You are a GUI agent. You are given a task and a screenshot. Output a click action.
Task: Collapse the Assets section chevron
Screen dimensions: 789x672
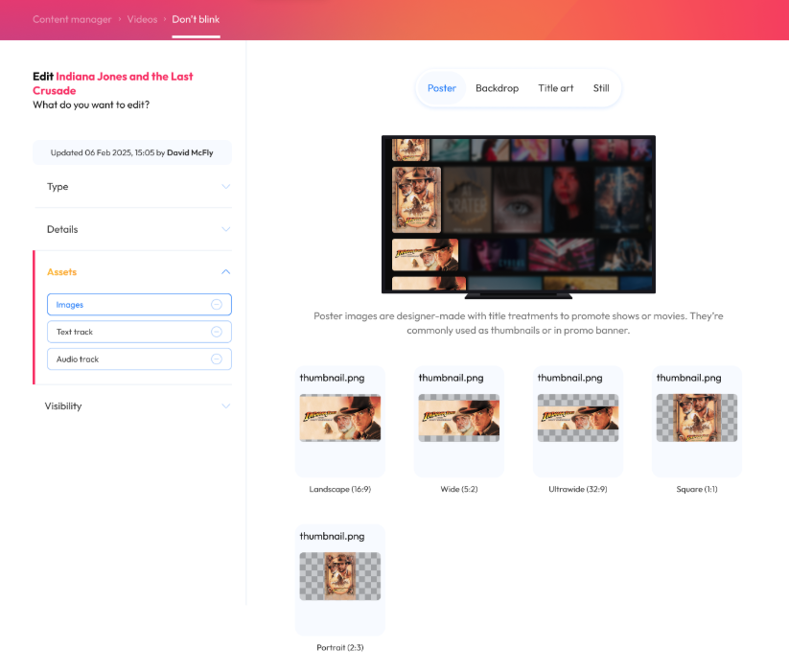[x=226, y=271]
